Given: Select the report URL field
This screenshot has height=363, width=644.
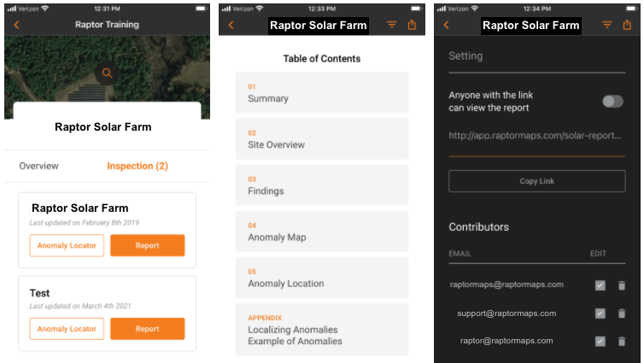Looking at the screenshot, I should [536, 136].
